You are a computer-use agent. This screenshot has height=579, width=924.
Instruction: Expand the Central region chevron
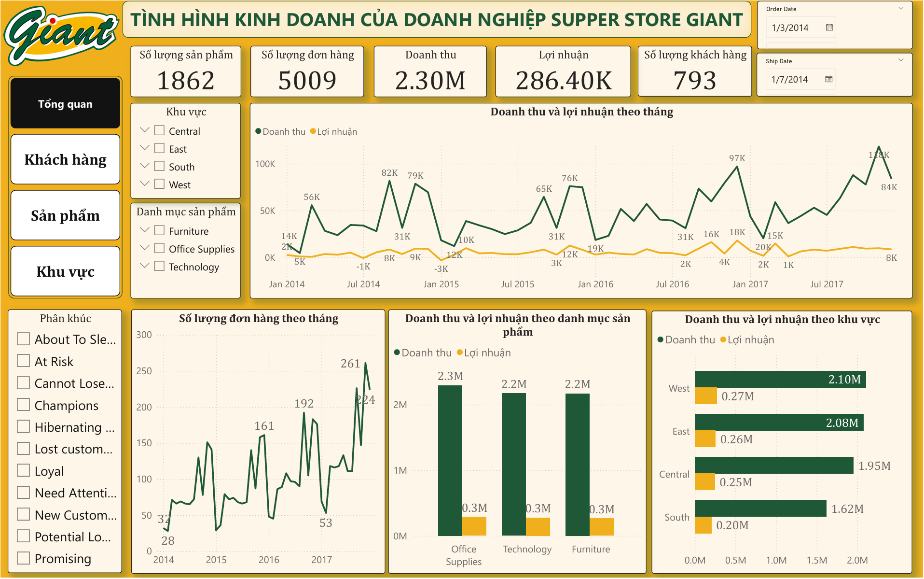(x=144, y=130)
